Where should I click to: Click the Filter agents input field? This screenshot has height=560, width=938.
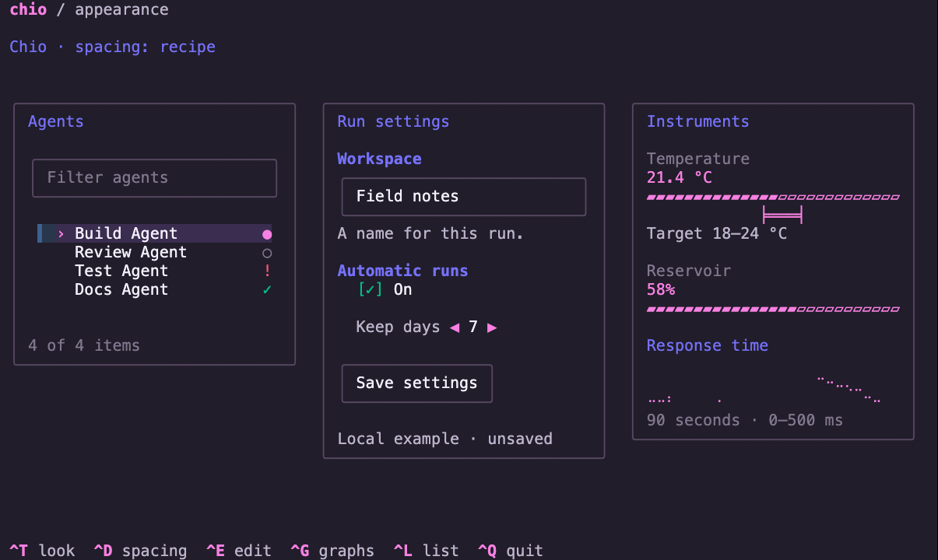point(154,178)
